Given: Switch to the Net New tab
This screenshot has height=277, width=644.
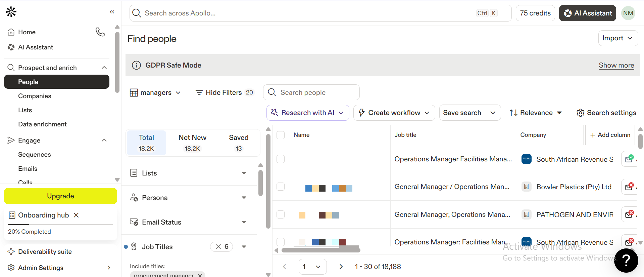Looking at the screenshot, I should pos(192,143).
